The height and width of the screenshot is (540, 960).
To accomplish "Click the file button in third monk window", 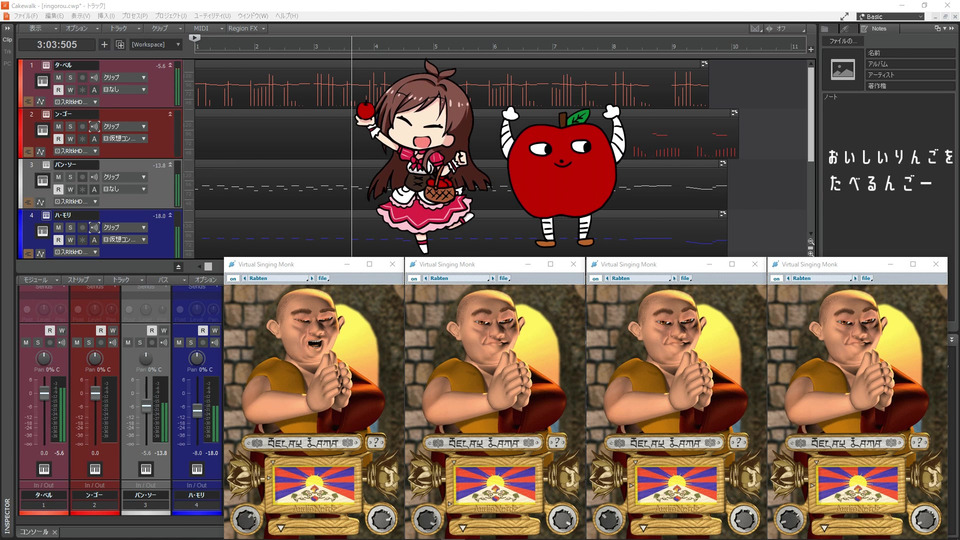I will tap(685, 279).
